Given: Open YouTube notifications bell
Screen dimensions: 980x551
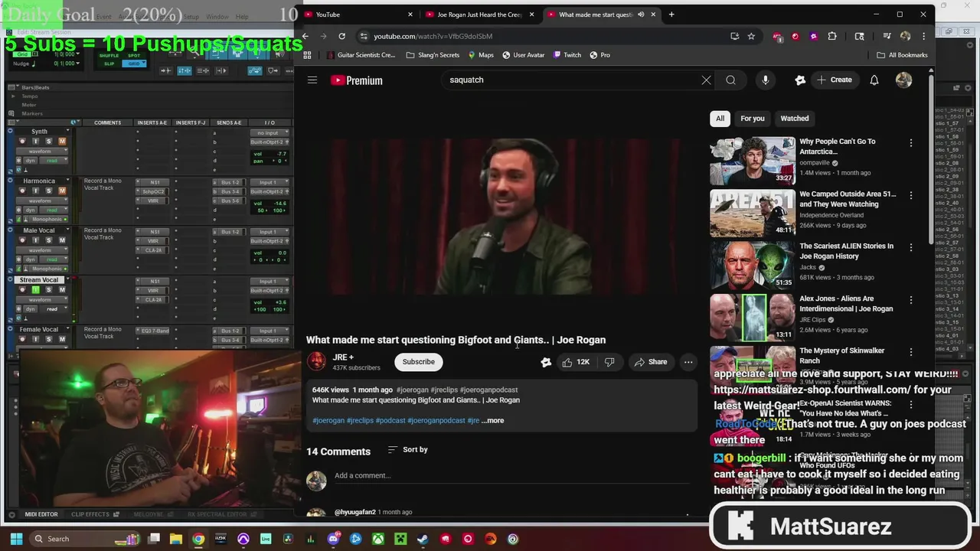Looking at the screenshot, I should (874, 80).
